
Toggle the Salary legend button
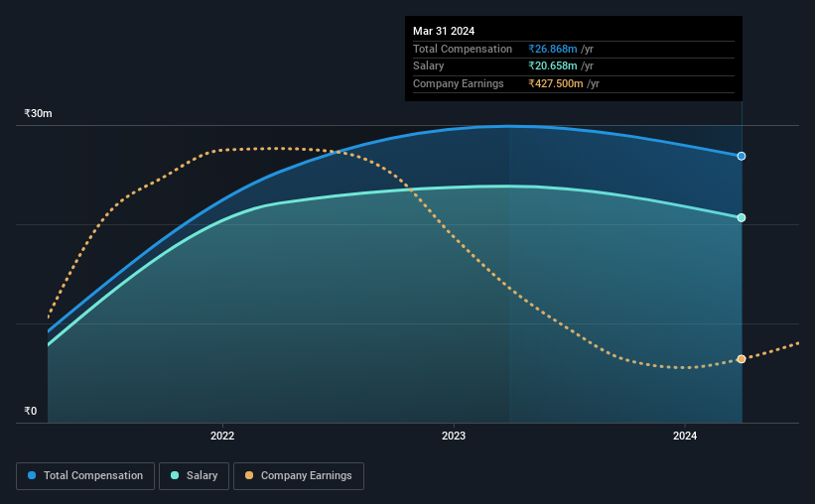coord(194,476)
